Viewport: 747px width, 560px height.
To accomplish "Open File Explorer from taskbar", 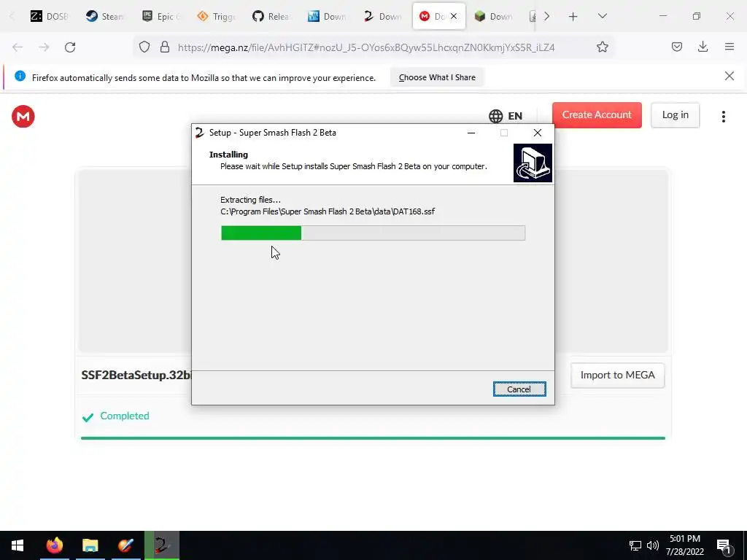I will [90, 545].
